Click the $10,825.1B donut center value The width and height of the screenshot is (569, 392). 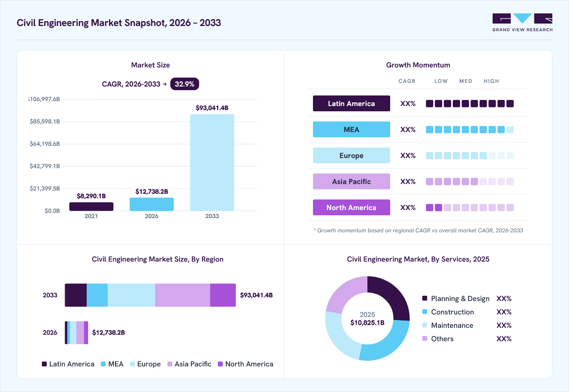tap(367, 323)
